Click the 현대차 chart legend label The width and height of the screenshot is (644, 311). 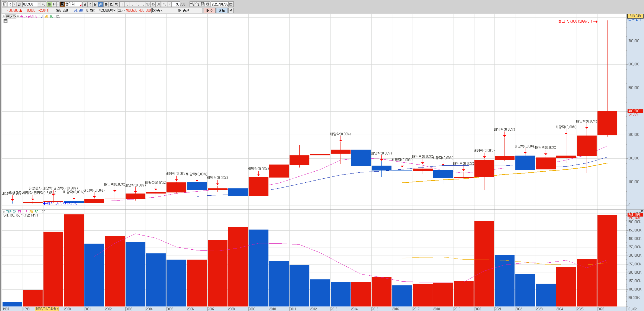(11, 16)
